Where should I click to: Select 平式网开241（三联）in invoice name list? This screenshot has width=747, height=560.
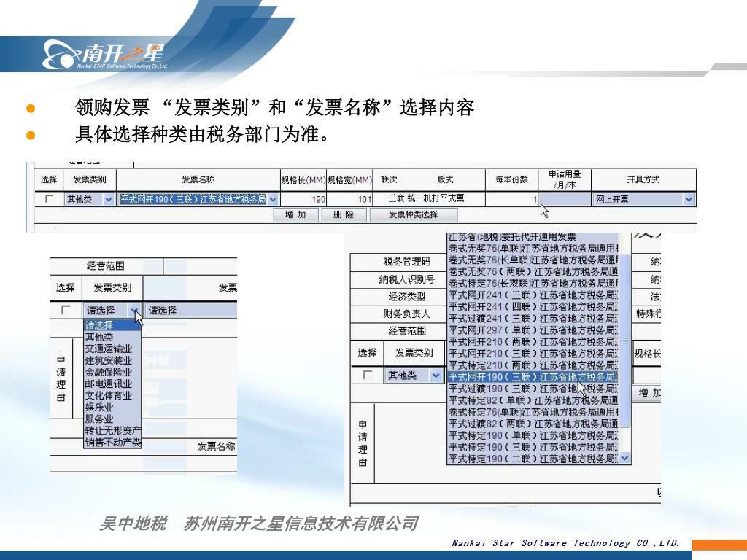coord(533,295)
